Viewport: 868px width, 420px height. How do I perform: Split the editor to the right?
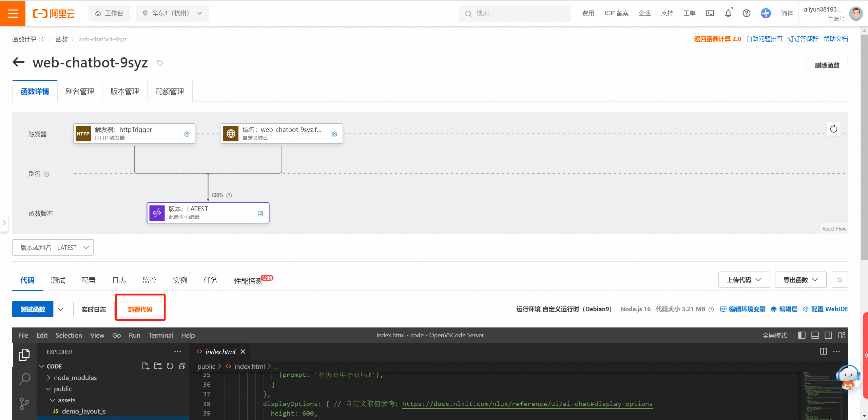pos(823,352)
